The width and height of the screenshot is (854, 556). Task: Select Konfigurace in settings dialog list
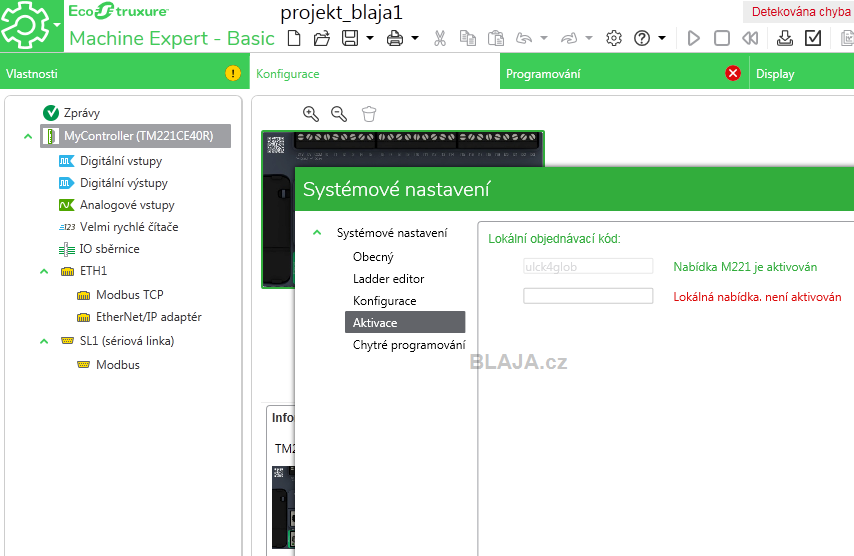(x=385, y=301)
